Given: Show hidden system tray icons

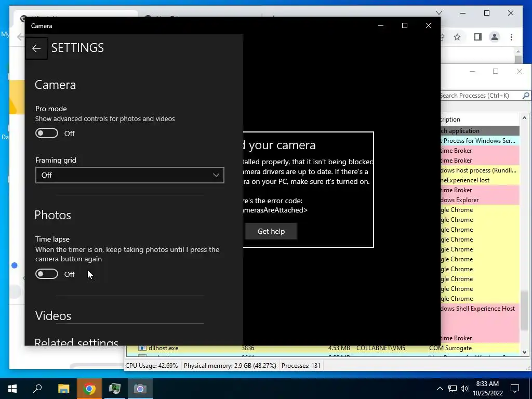Looking at the screenshot, I should pos(440,389).
